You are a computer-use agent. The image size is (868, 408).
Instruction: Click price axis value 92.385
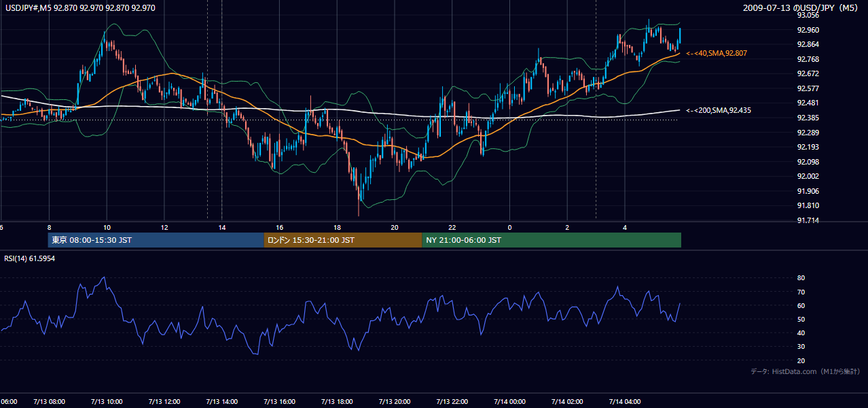pyautogui.click(x=808, y=118)
